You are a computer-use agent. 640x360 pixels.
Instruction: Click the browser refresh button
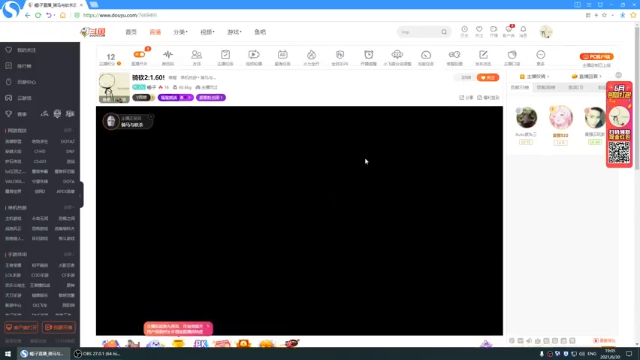(x=38, y=15)
